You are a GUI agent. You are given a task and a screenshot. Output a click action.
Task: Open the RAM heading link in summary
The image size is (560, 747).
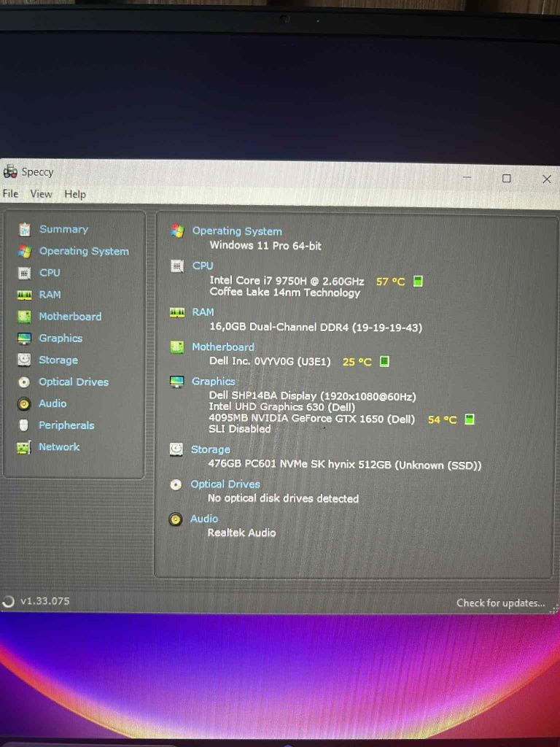[x=203, y=312]
